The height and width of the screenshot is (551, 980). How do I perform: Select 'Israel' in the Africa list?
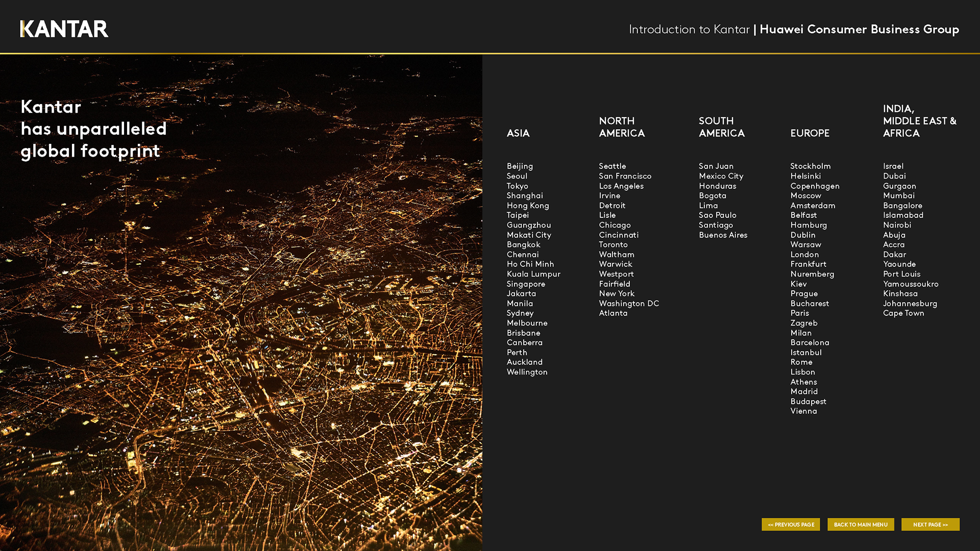(x=893, y=166)
